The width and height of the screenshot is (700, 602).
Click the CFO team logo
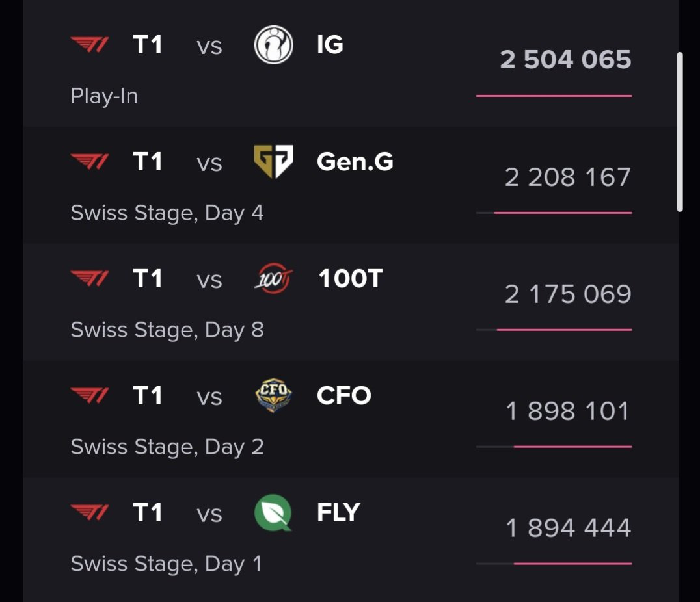pos(273,396)
